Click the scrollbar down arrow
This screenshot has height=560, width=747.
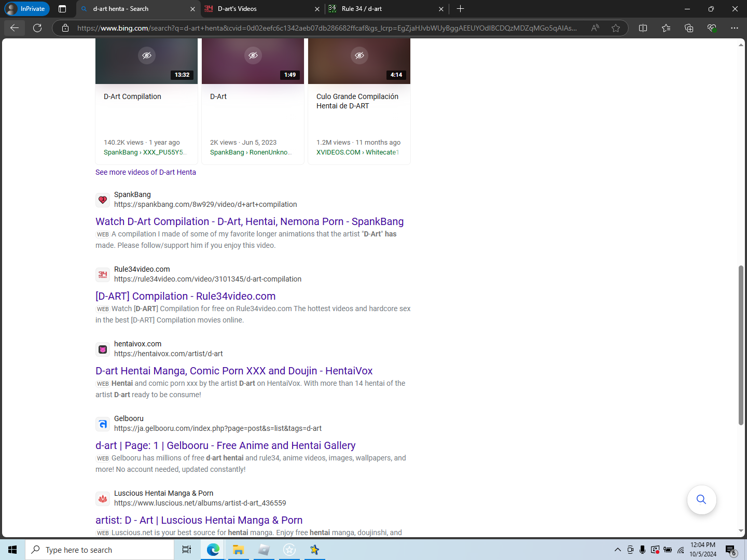[741, 531]
